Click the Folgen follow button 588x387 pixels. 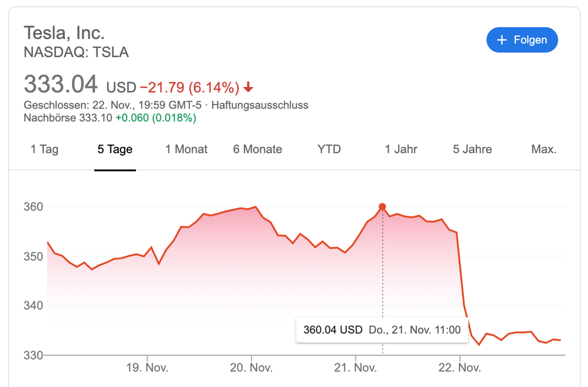click(x=522, y=40)
